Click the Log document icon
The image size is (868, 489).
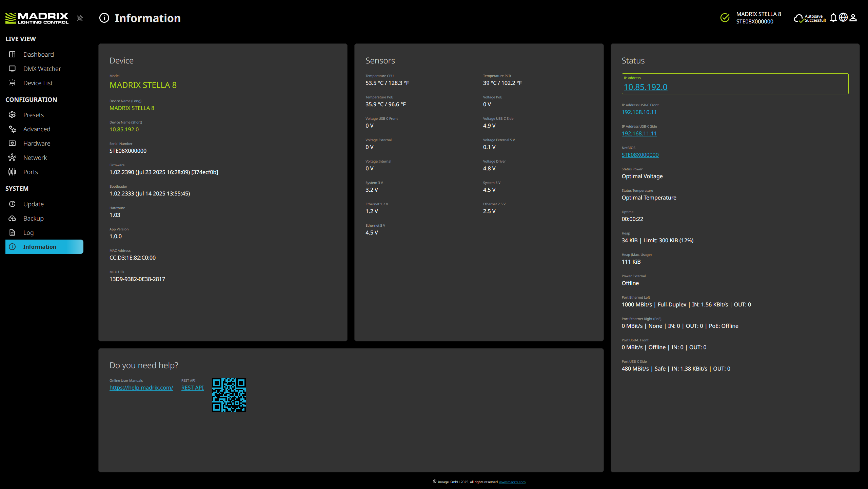click(x=12, y=232)
